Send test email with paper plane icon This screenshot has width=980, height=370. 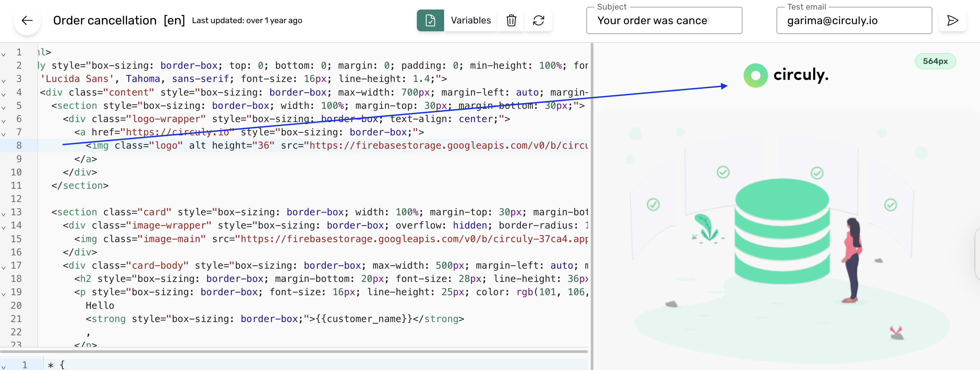point(952,20)
